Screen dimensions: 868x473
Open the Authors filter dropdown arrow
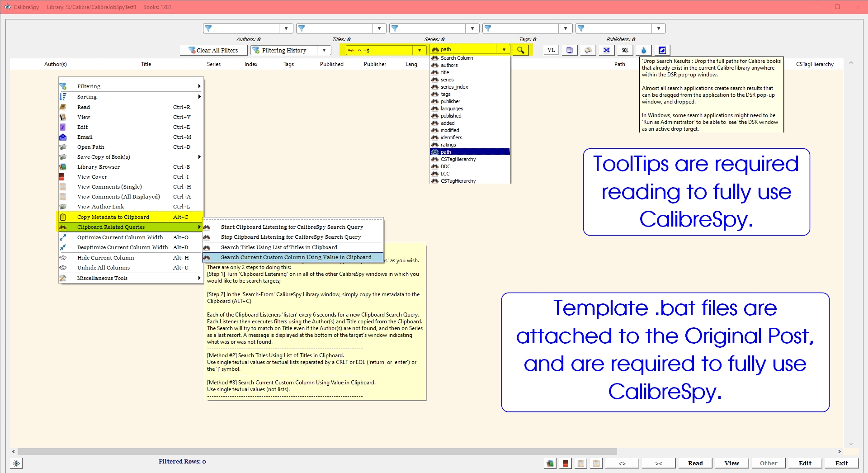(x=286, y=28)
